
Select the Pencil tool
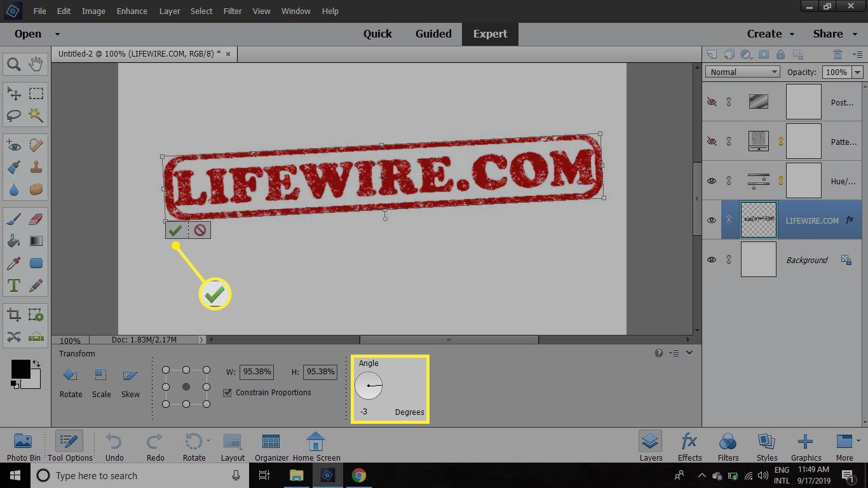click(x=36, y=285)
